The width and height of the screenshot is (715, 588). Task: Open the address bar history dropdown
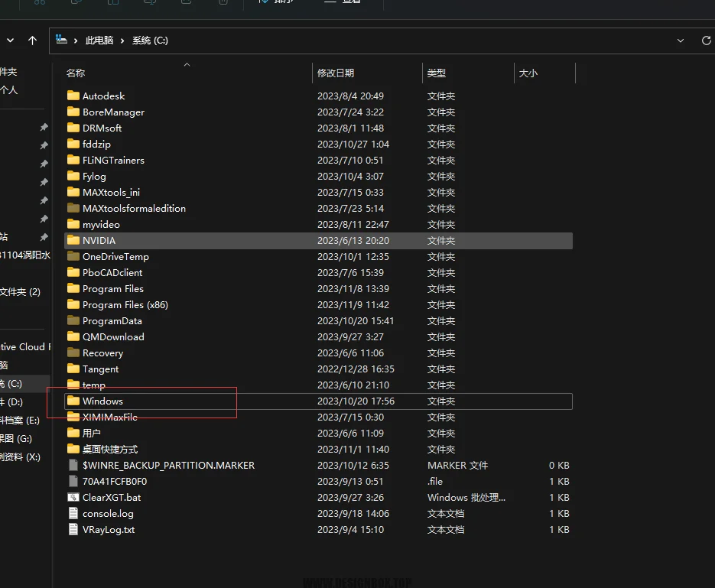[x=681, y=41]
